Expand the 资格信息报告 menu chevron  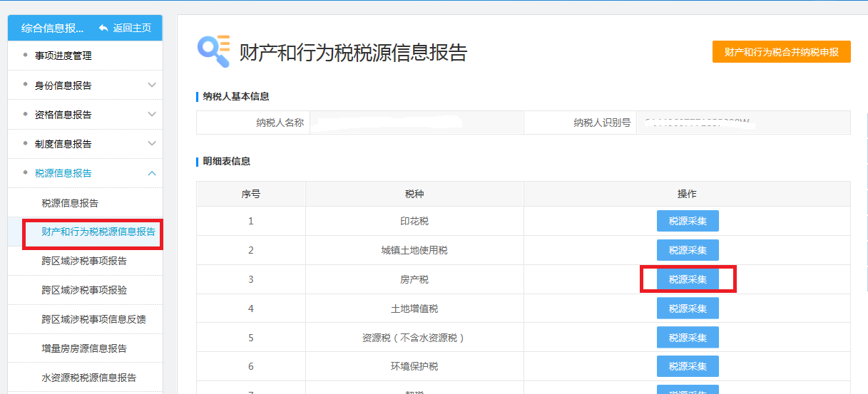click(152, 114)
